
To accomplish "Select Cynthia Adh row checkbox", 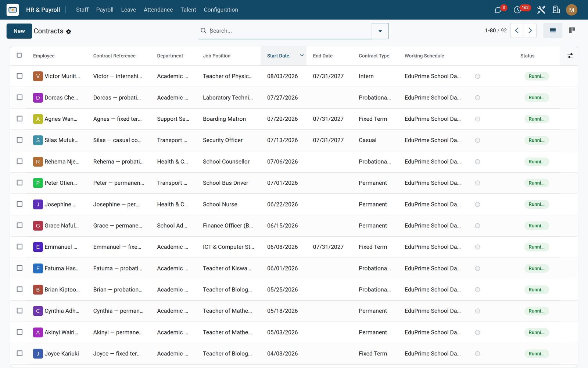I will click(x=19, y=311).
